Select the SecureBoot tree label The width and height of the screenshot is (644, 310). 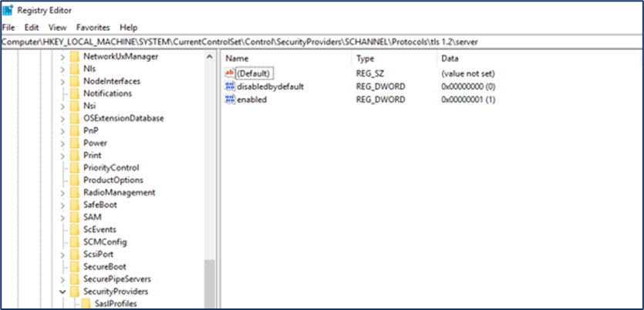click(x=105, y=267)
